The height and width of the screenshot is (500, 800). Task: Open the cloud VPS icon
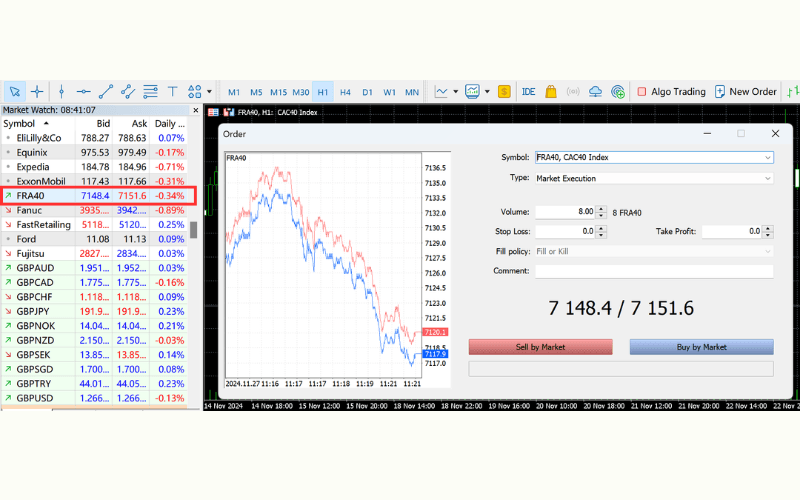click(x=596, y=91)
